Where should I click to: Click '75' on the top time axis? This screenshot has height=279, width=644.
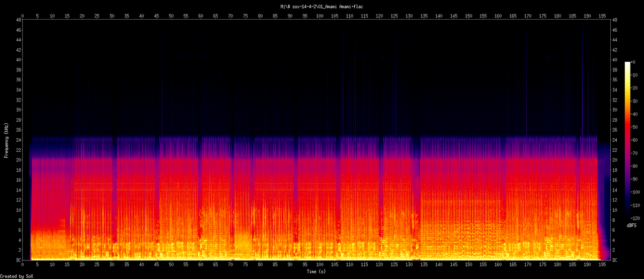pyautogui.click(x=246, y=16)
